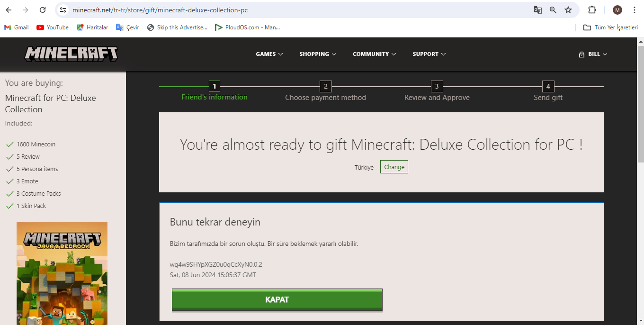Open the BILL account dropdown
This screenshot has height=325, width=644.
[x=593, y=54]
